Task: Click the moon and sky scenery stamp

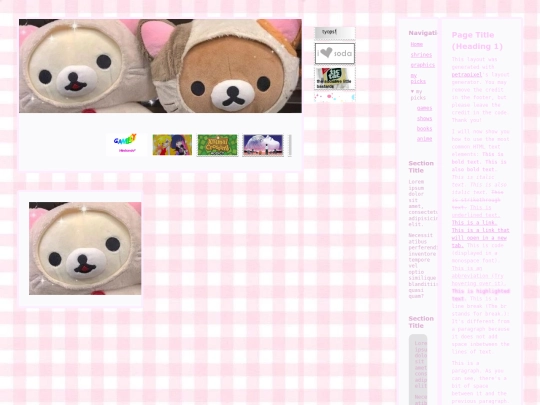Action: tap(263, 145)
